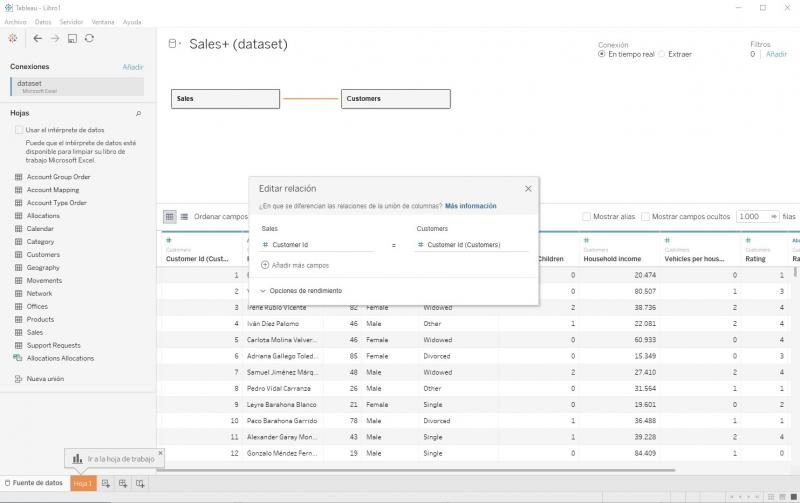Viewport: 800px width, 503px height.
Task: Open the Customers field dropdown 'Customer Id (Customers)'
Action: (x=472, y=245)
